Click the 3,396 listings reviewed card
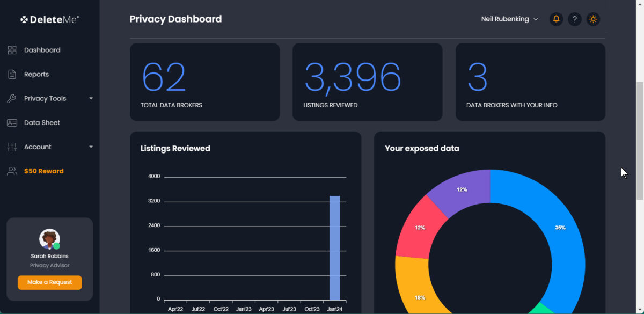Image resolution: width=644 pixels, height=314 pixels. tap(368, 82)
